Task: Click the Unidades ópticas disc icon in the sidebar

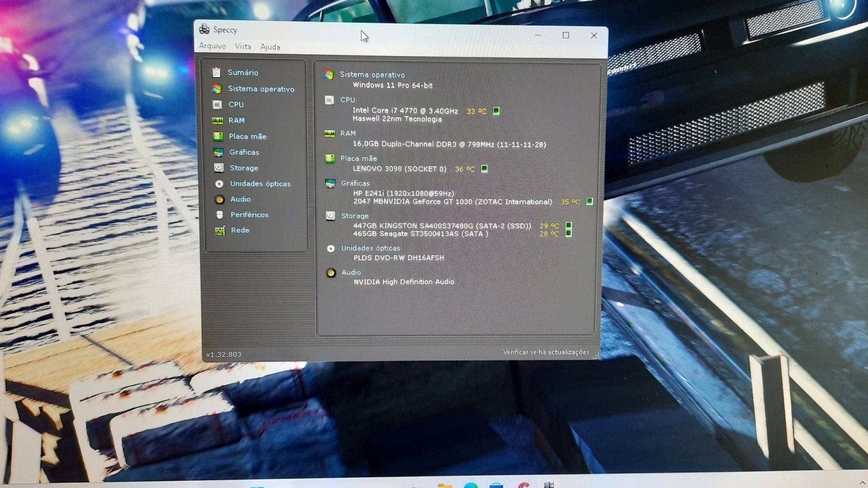Action: [x=219, y=184]
